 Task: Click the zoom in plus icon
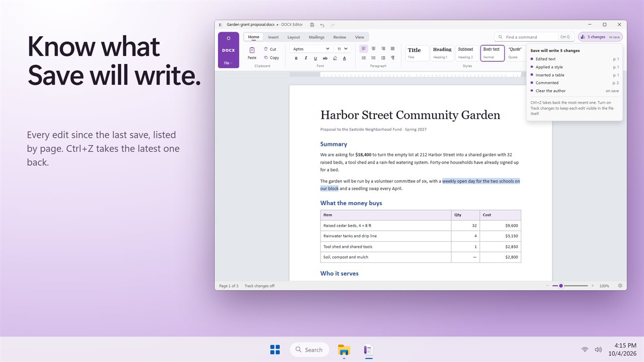point(593,286)
